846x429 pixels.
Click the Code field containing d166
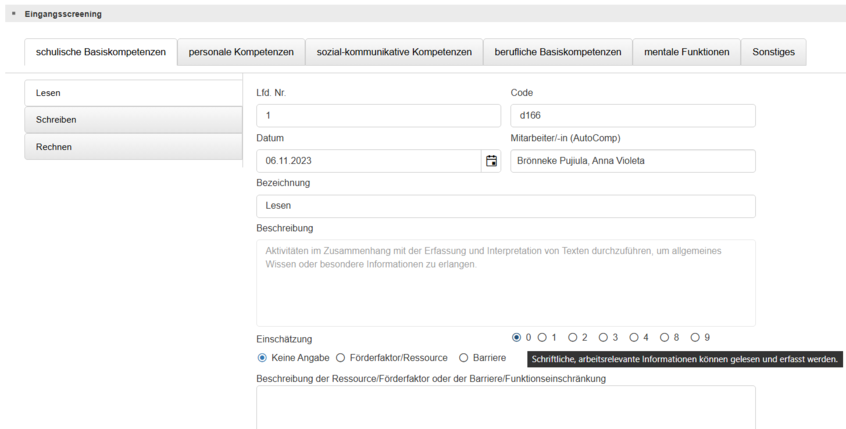coord(632,116)
